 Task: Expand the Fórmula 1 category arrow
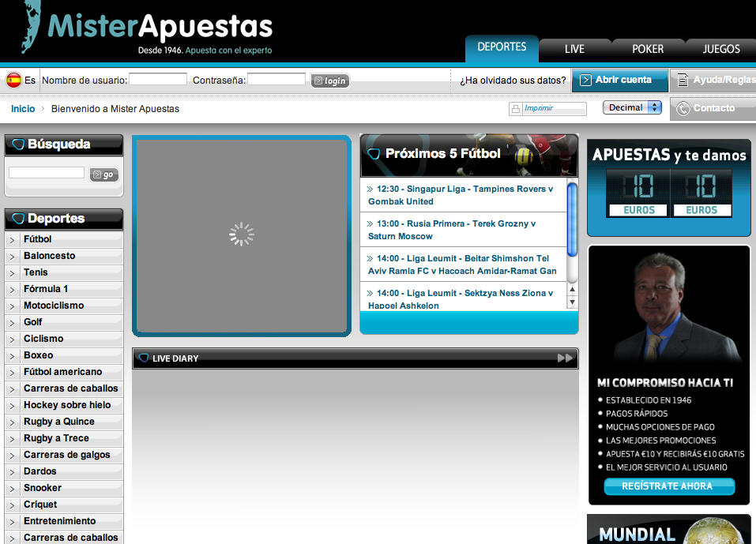pyautogui.click(x=12, y=290)
